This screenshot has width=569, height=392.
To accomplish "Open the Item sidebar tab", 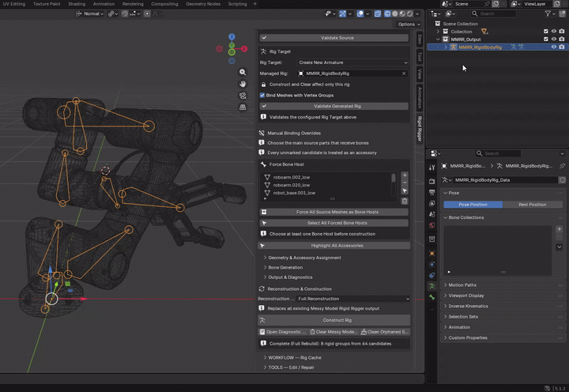I will pos(420,39).
